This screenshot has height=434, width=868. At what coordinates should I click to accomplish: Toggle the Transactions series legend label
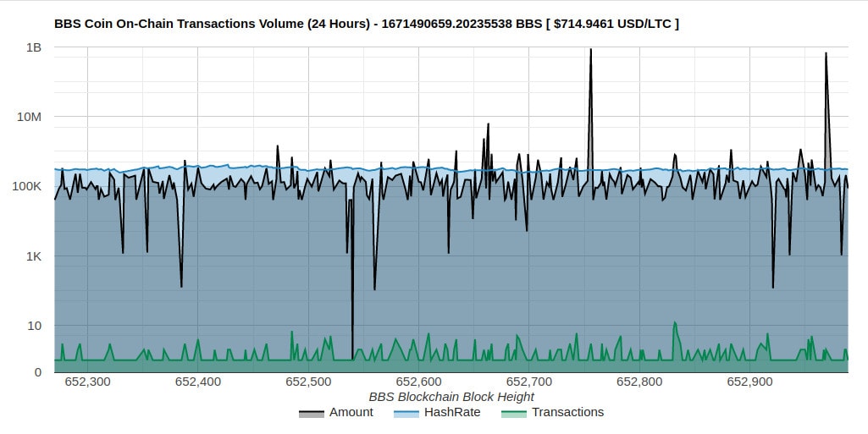567,412
